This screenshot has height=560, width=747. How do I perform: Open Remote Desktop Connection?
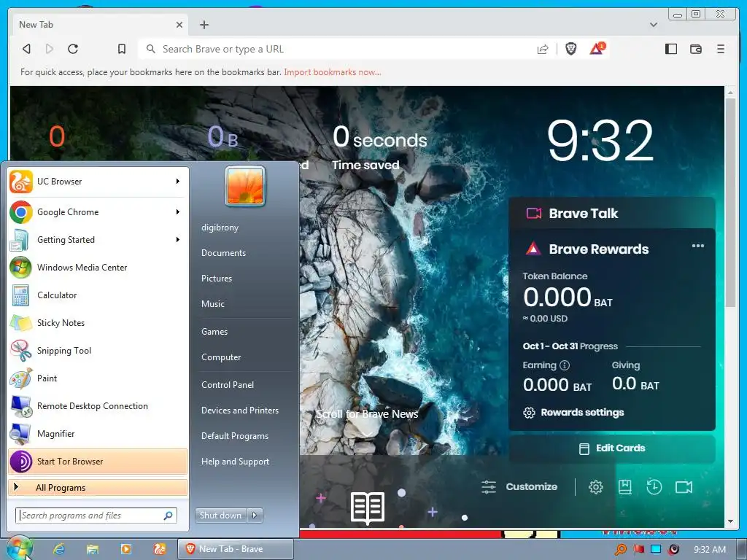tap(98, 405)
